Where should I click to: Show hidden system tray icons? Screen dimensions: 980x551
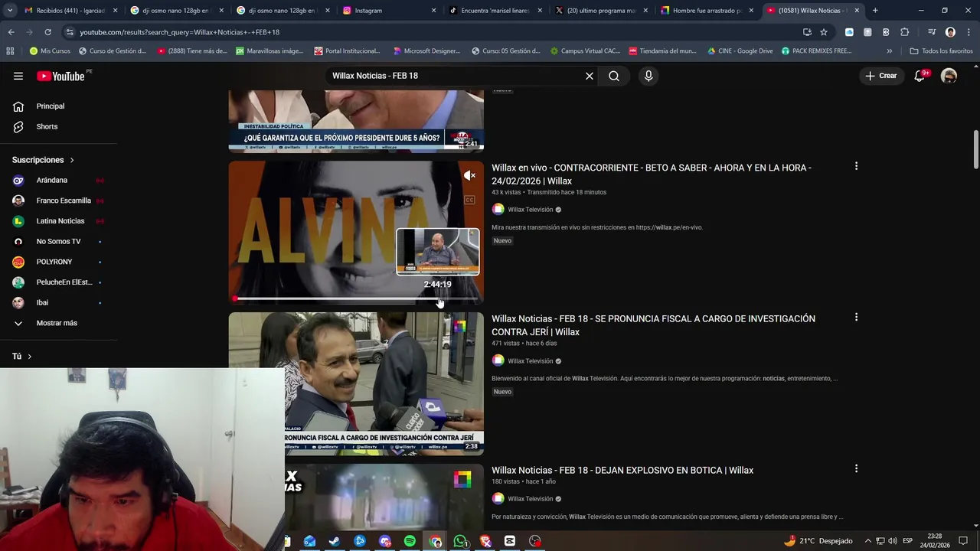(x=867, y=541)
